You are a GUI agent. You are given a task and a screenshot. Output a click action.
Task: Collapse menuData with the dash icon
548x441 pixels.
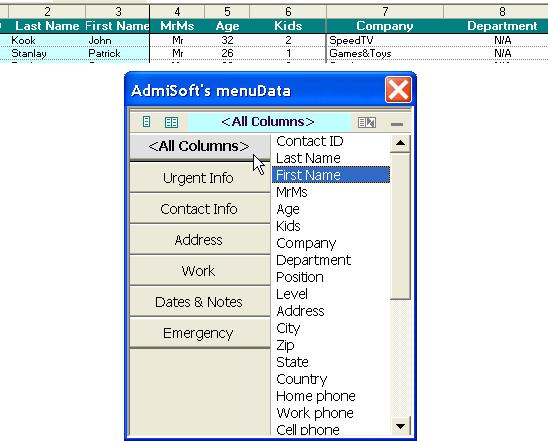[x=397, y=124]
